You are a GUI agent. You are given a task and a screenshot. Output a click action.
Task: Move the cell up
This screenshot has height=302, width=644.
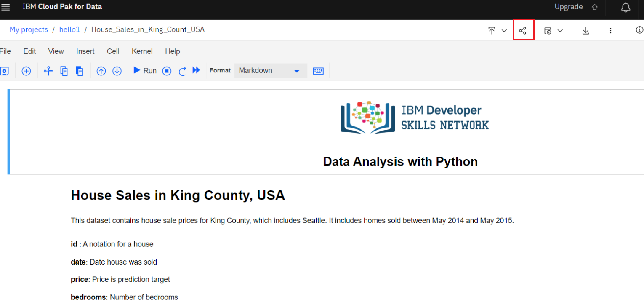pos(101,70)
